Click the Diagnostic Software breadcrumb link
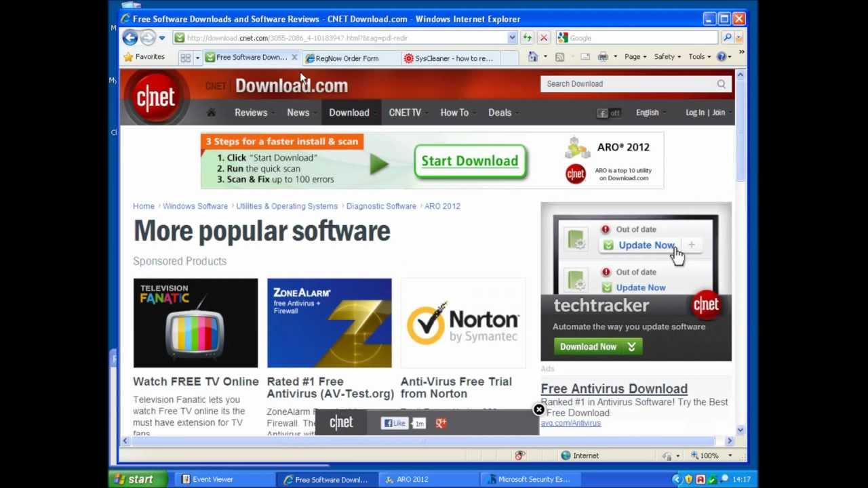The image size is (868, 488). [381, 206]
